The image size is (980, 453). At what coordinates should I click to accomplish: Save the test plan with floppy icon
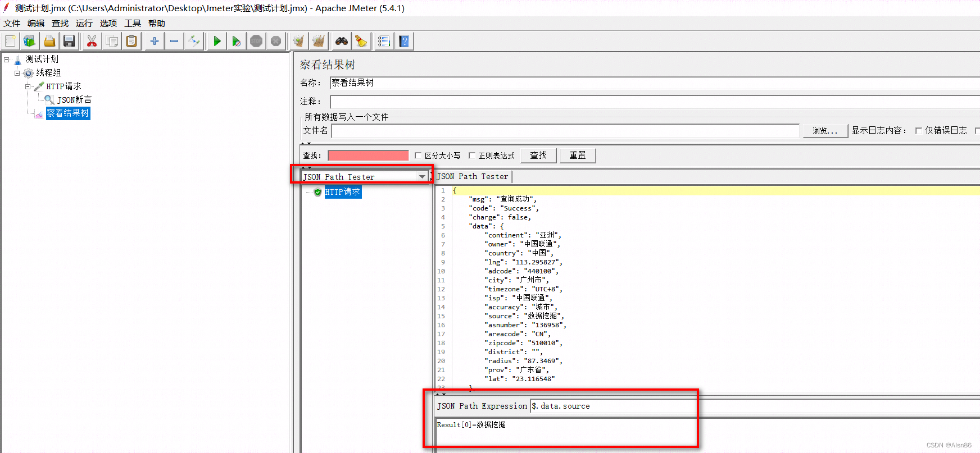tap(69, 41)
